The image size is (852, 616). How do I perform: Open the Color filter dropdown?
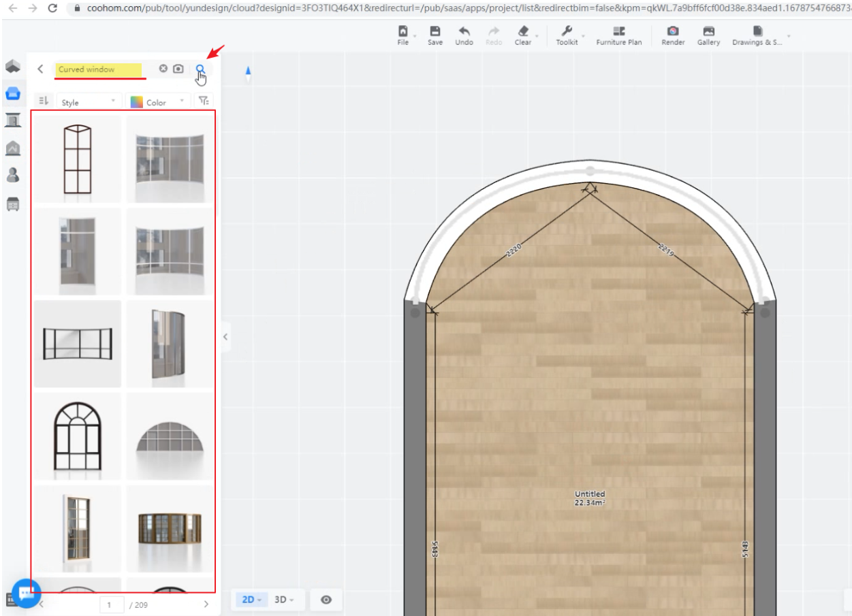(158, 101)
